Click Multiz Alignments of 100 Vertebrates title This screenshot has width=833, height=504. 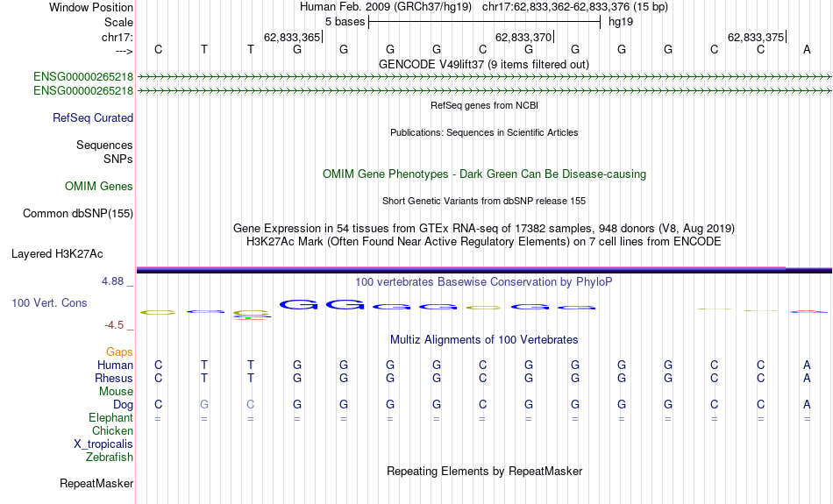click(484, 340)
